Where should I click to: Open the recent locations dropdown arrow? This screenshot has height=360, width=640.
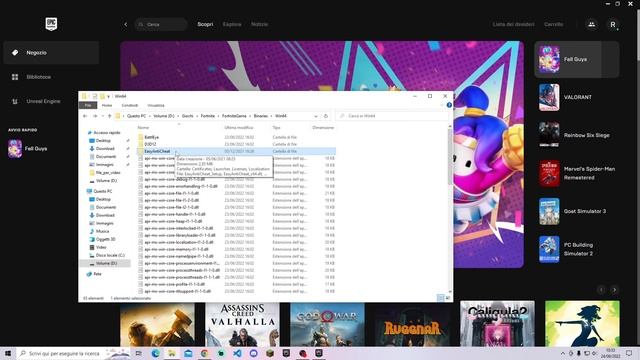coord(102,116)
